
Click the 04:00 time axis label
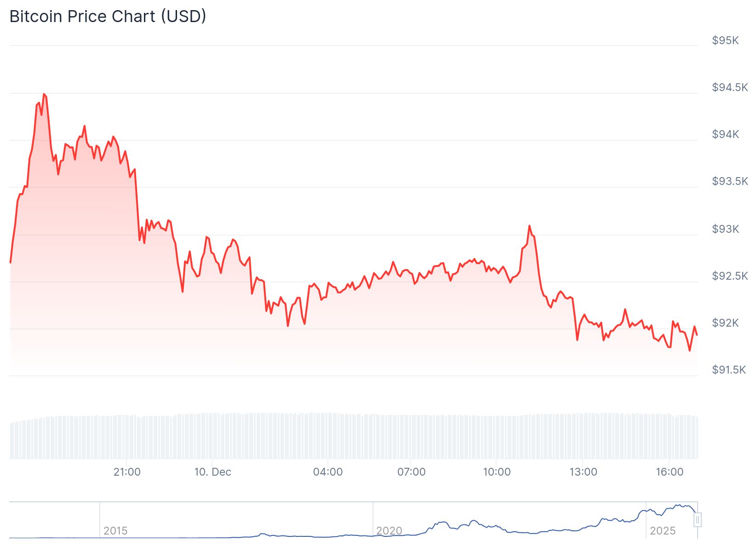[328, 472]
